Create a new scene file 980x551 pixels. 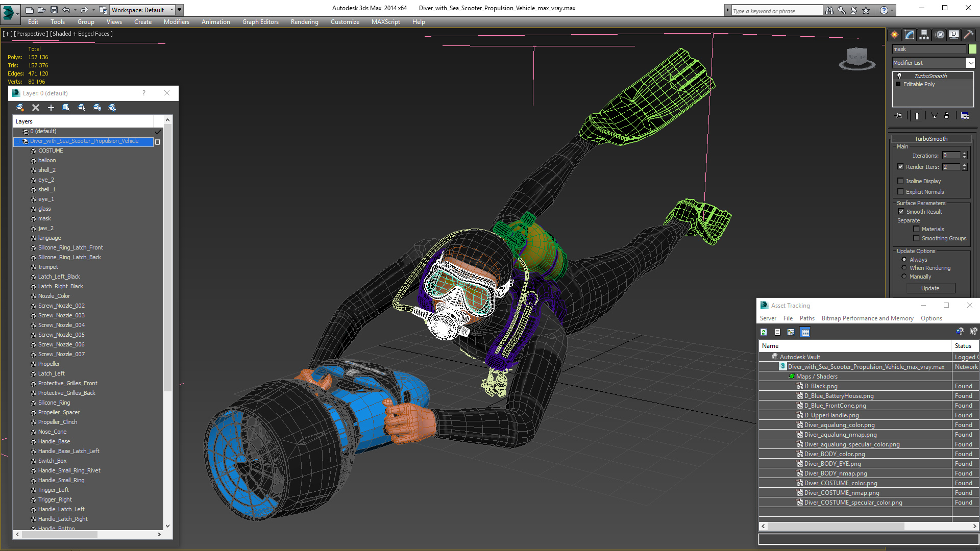[30, 10]
